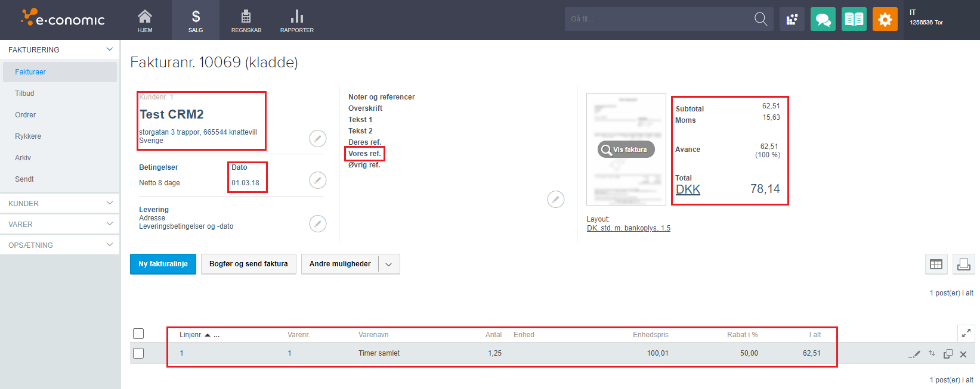Open the help book icon
Viewport: 980px width, 389px height.
point(854,19)
